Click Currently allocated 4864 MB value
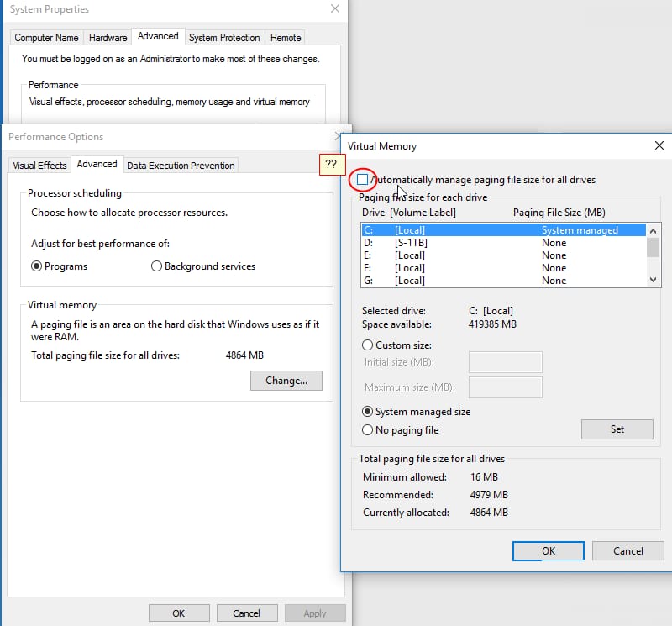Viewport: 672px width, 626px height. click(489, 513)
